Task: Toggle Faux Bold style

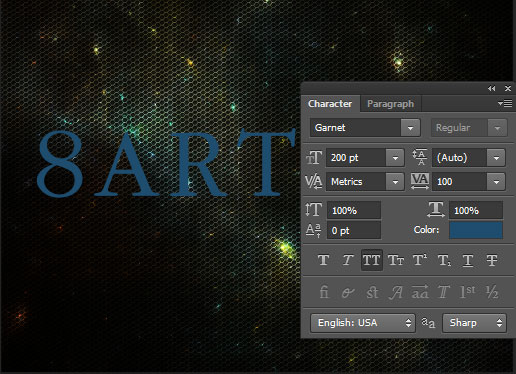Action: click(x=323, y=260)
